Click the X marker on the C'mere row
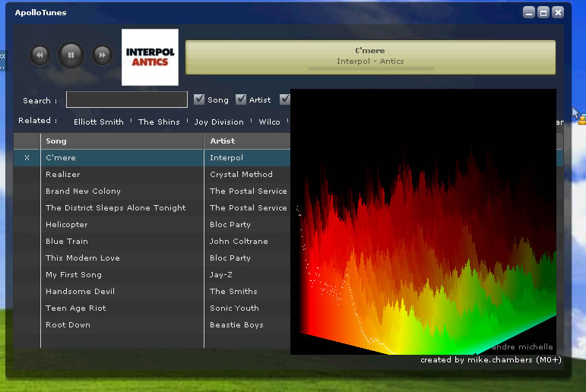The image size is (586, 392). pyautogui.click(x=27, y=158)
